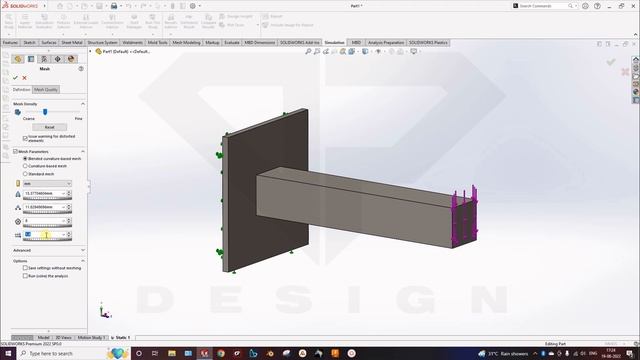Click Zoom to Area icon in view toolbar
The height and width of the screenshot is (360, 640).
point(317,51)
